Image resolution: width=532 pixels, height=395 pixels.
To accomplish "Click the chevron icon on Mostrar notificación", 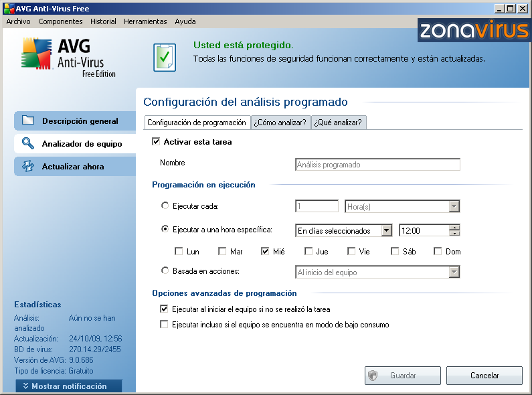I will coord(25,386).
